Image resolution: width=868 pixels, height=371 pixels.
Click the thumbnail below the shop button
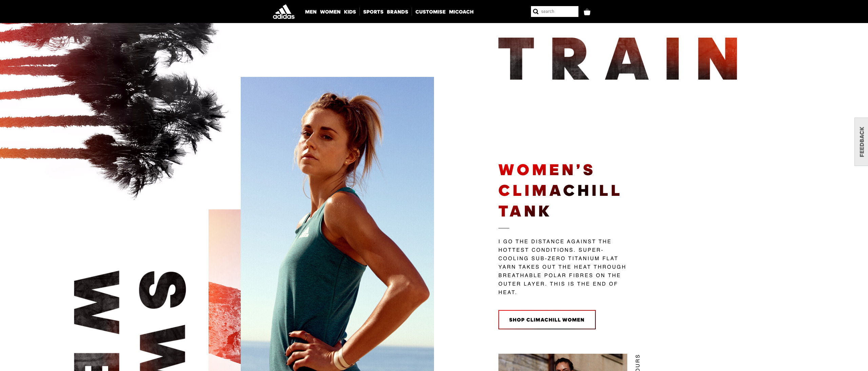point(563,362)
